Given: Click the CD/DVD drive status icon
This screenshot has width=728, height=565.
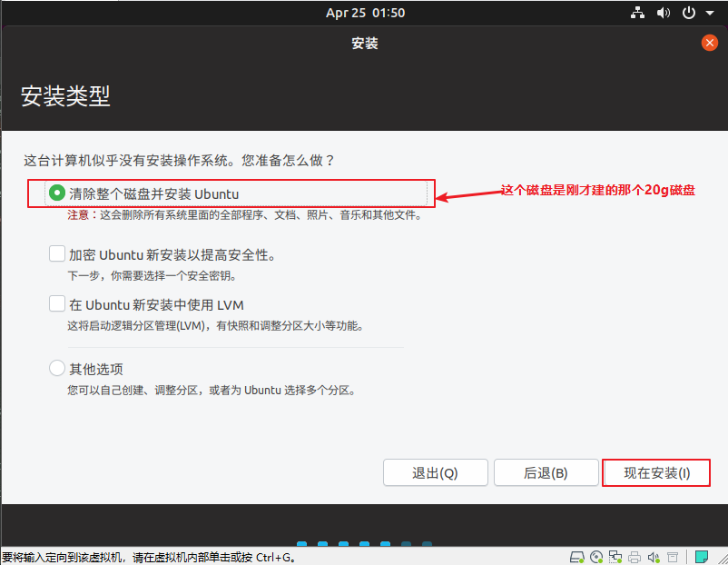Looking at the screenshot, I should pyautogui.click(x=596, y=557).
